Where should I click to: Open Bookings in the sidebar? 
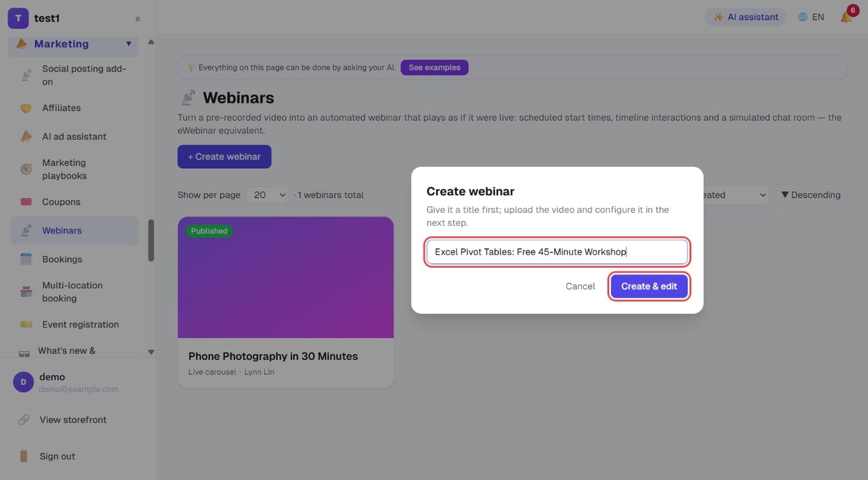tap(74, 259)
